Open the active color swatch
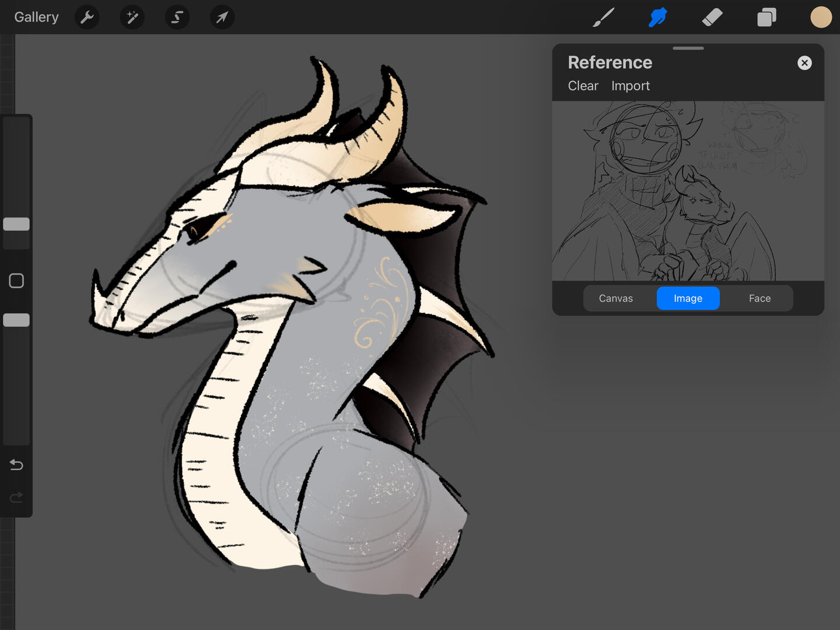 821,17
